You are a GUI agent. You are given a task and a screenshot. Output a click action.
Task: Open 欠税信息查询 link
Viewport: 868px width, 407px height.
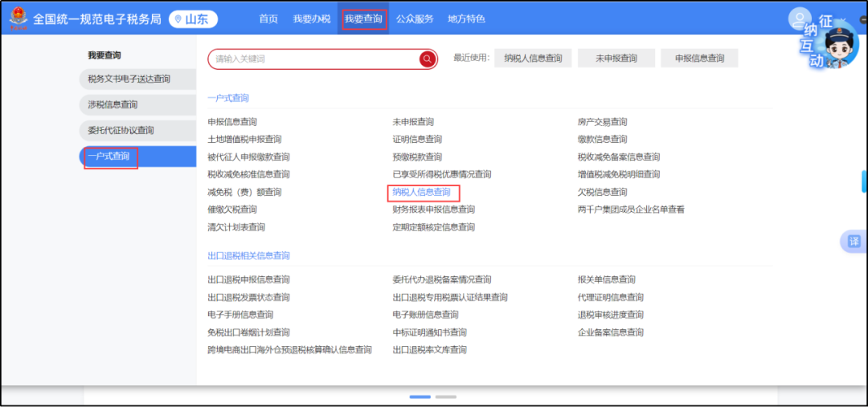point(602,193)
